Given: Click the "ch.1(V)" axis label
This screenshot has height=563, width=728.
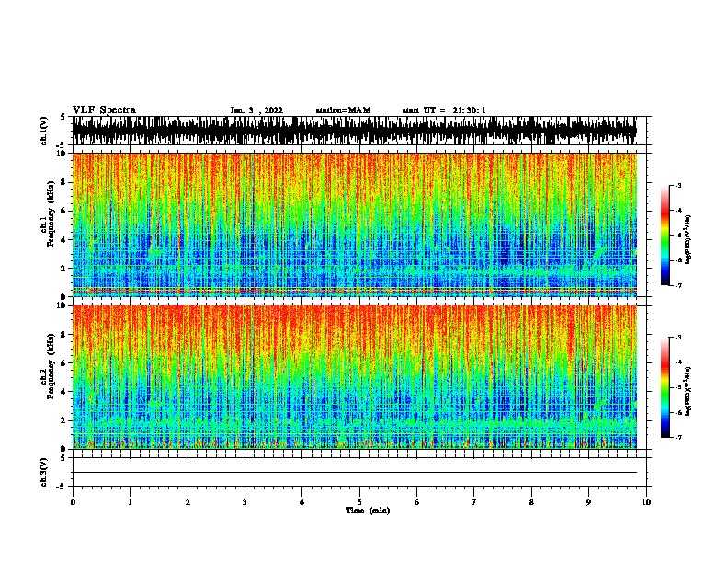Looking at the screenshot, I should (x=43, y=131).
